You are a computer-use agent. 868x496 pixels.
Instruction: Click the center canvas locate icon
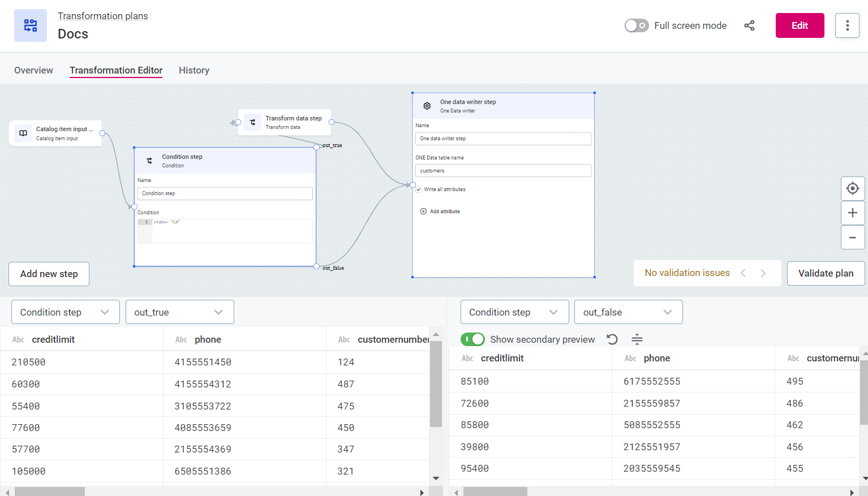(x=852, y=188)
